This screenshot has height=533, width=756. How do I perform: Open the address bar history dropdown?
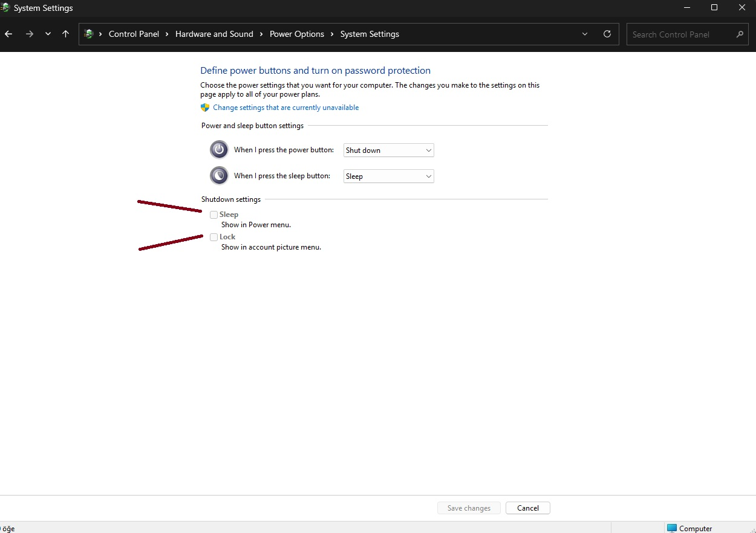585,34
